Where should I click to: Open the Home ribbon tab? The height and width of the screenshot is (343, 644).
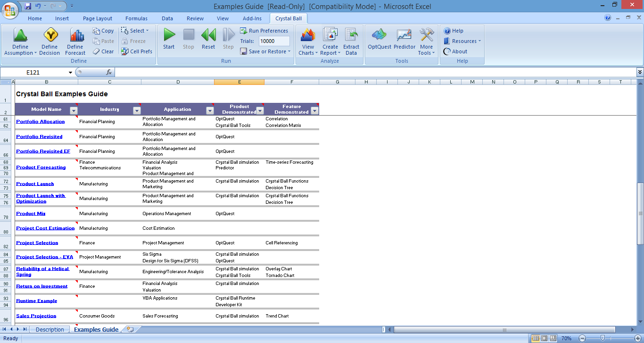click(x=35, y=18)
